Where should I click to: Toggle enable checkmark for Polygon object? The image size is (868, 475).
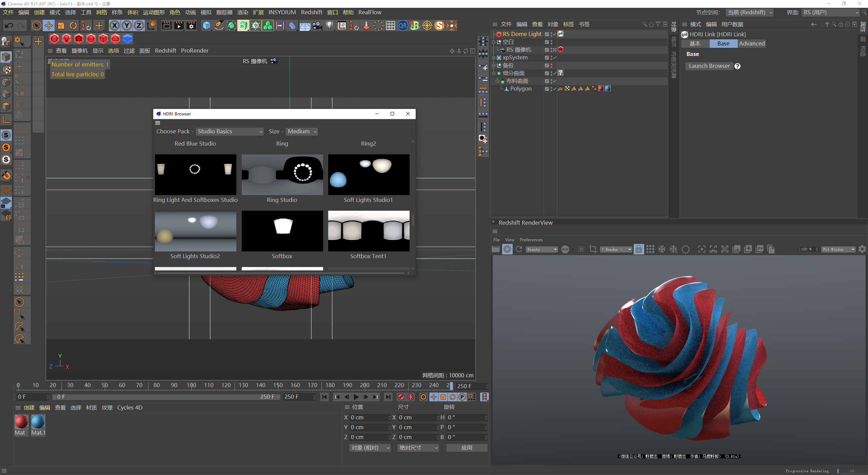pos(555,89)
